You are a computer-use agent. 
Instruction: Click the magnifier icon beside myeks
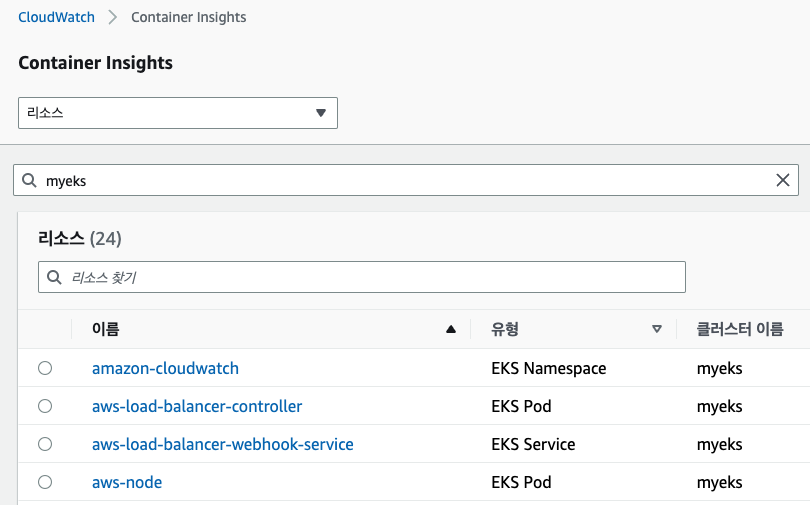tap(29, 180)
